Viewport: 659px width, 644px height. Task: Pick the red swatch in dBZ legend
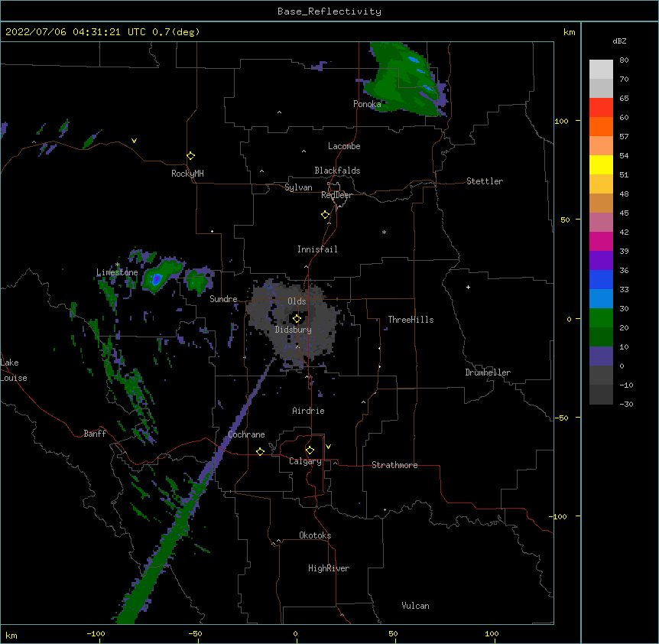click(x=601, y=108)
